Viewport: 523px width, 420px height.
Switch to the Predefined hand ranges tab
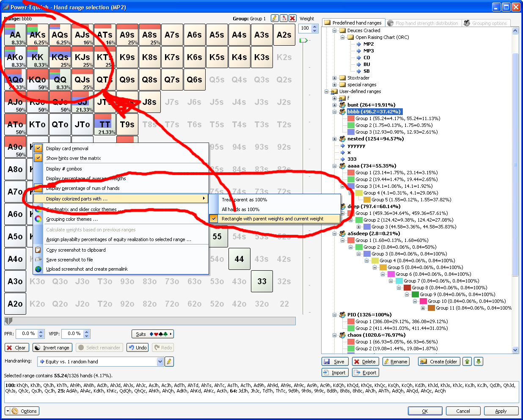[x=353, y=23]
